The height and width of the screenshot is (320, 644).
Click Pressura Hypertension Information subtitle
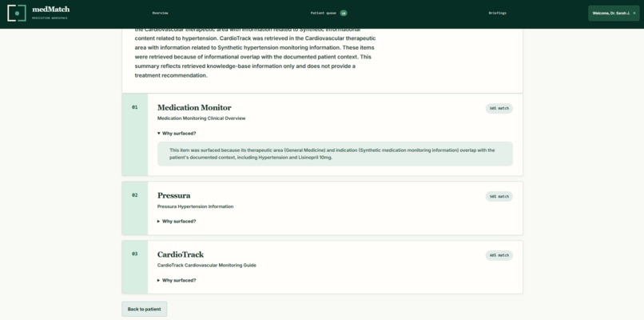point(196,206)
